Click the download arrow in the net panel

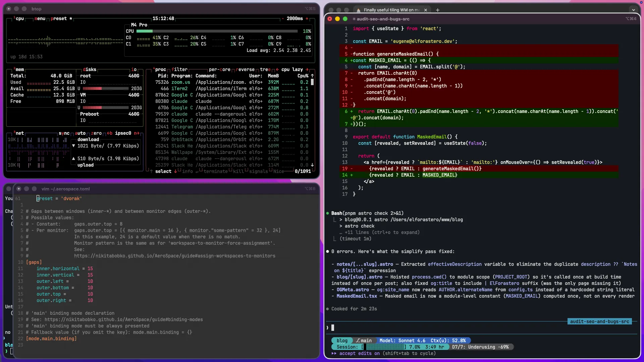[74, 146]
